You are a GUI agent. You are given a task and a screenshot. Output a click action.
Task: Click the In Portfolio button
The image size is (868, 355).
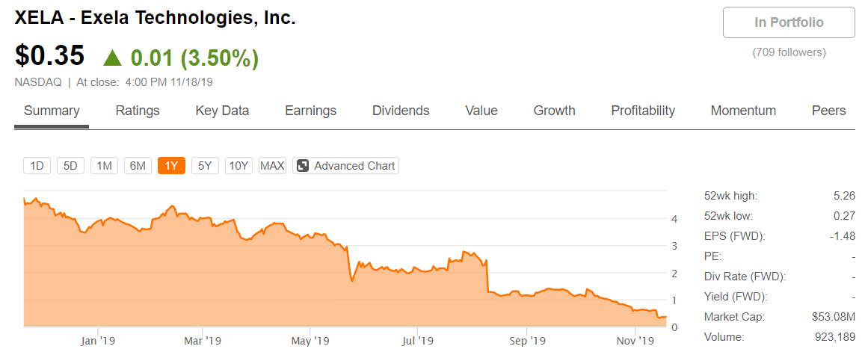[789, 22]
